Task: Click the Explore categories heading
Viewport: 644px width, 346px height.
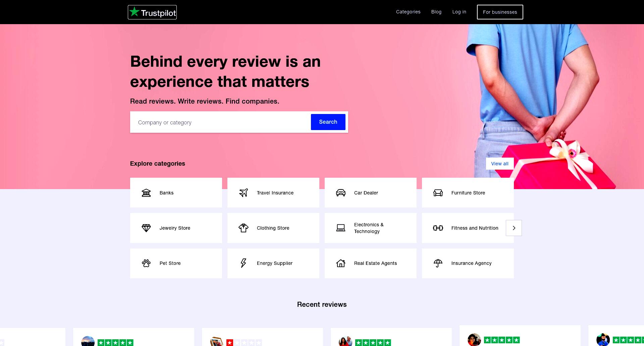Action: click(x=158, y=164)
